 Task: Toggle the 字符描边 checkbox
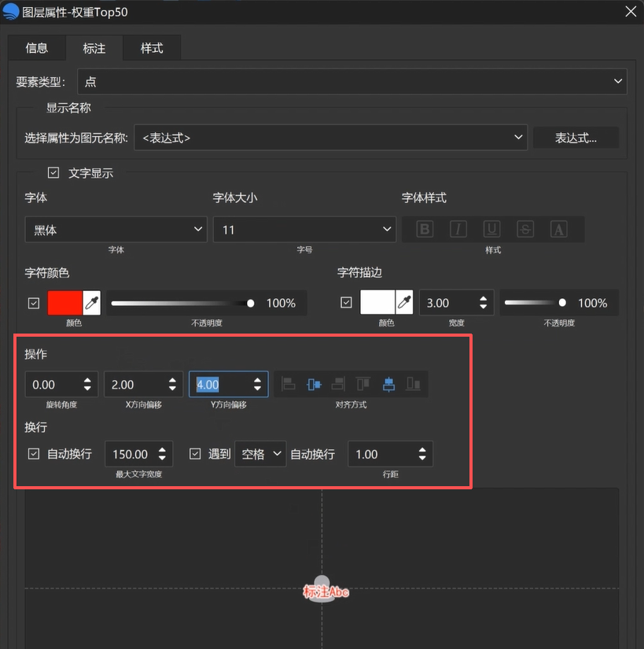point(346,303)
